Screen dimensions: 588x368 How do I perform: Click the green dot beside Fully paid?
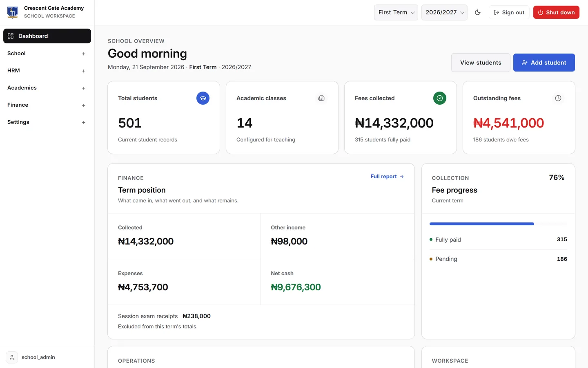click(431, 239)
